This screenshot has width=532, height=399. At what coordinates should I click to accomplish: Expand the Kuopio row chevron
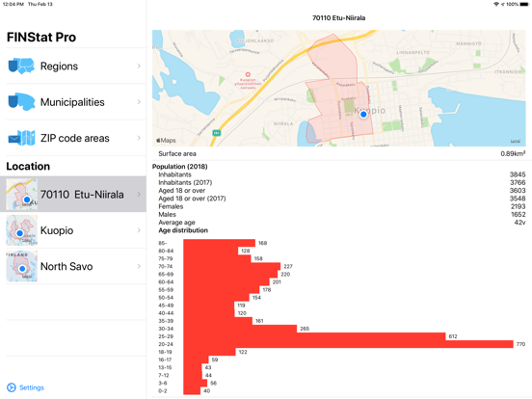tap(139, 230)
